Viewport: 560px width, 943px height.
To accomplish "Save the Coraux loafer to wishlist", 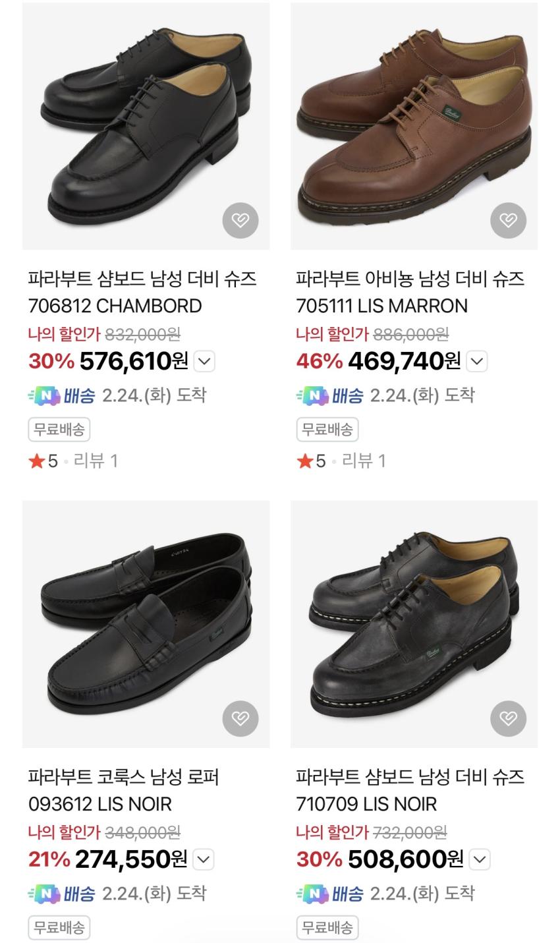I will click(x=240, y=718).
